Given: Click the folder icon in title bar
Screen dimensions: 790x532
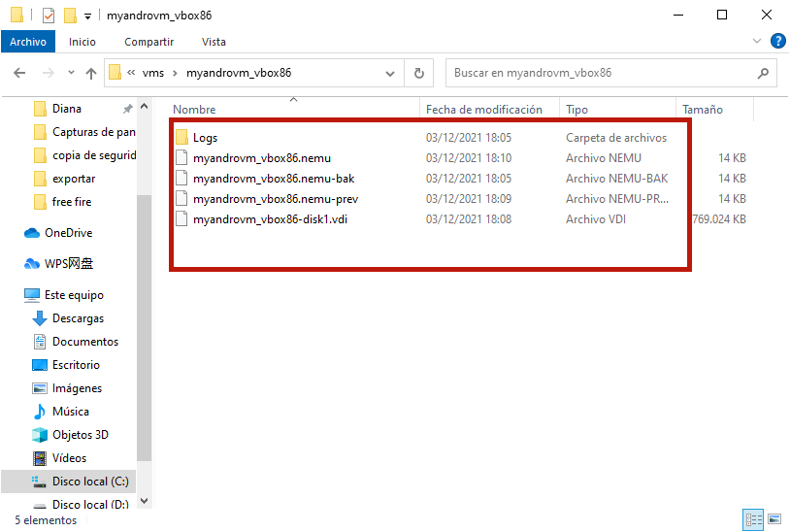Looking at the screenshot, I should coord(16,16).
